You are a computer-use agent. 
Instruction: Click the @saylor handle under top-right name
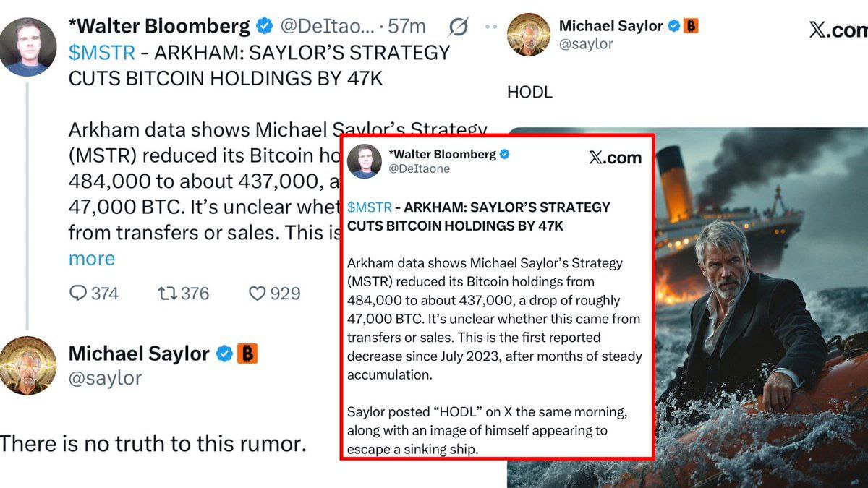pyautogui.click(x=586, y=44)
